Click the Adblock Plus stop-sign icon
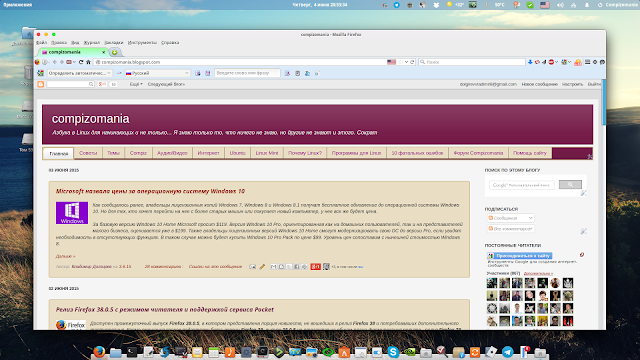Screen dimensions: 640x360 pos(551,62)
